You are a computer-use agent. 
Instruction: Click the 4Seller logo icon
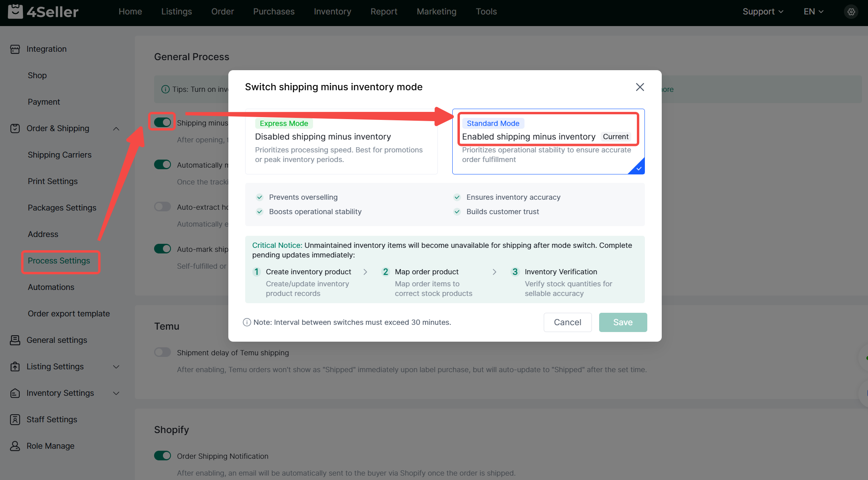[15, 12]
